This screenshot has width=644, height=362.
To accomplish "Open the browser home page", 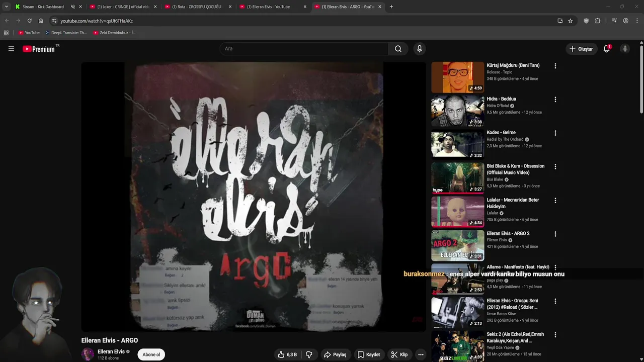I will tap(41, 21).
